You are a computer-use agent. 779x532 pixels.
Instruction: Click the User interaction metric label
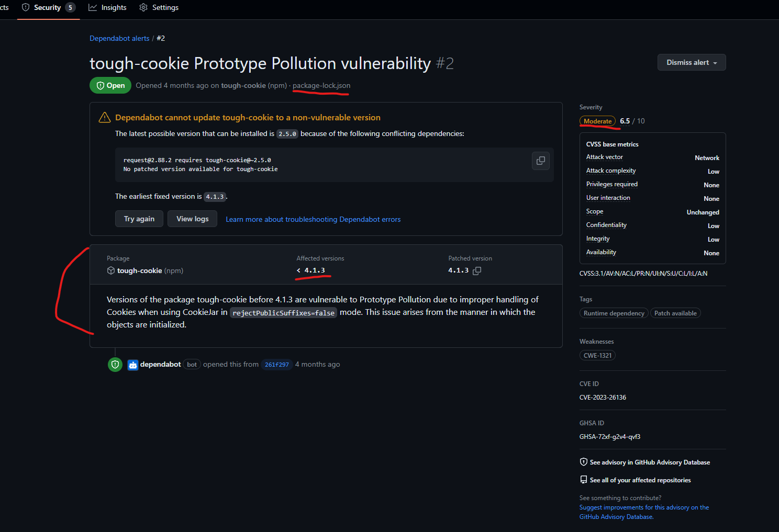pyautogui.click(x=608, y=198)
